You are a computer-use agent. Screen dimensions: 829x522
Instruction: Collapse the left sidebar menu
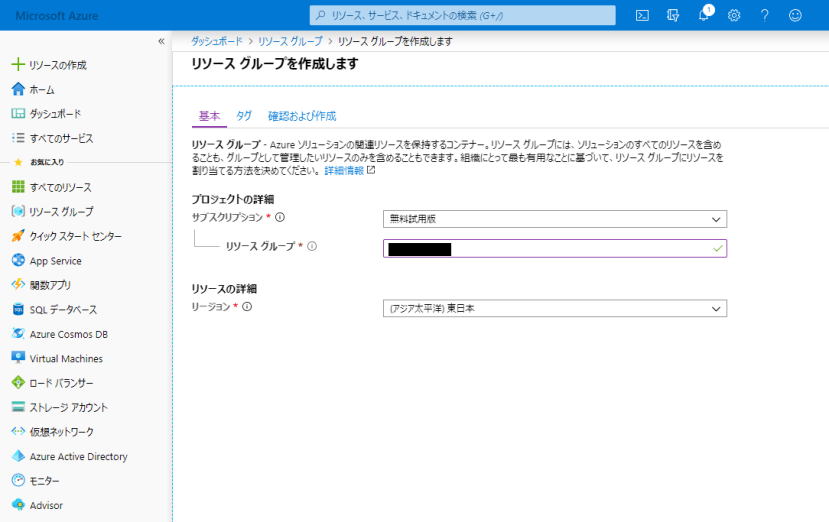pos(161,41)
